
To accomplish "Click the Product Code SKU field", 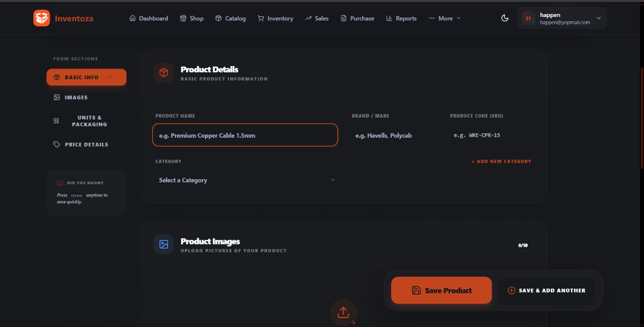I will (491, 135).
